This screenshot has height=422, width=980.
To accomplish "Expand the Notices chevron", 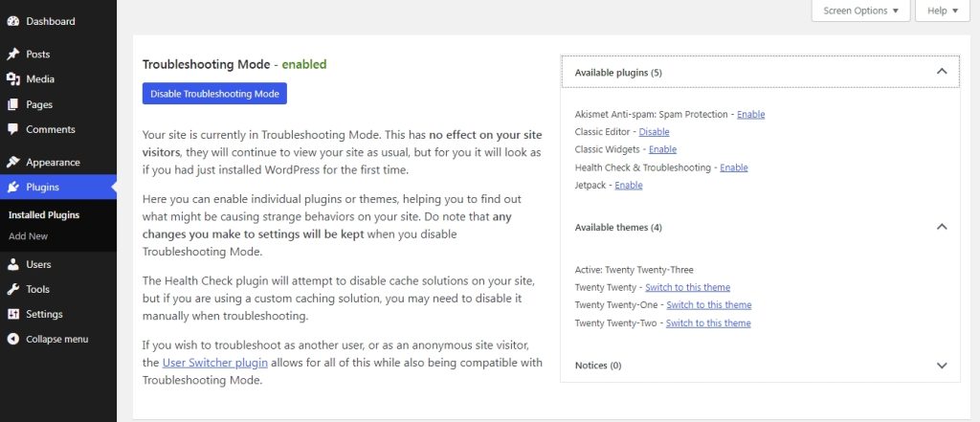I will (x=942, y=366).
